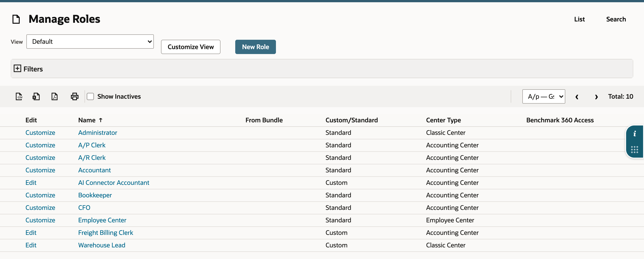This screenshot has width=644, height=259.
Task: Select Custom in the Freight Billing Clerk row
Action: tap(336, 233)
